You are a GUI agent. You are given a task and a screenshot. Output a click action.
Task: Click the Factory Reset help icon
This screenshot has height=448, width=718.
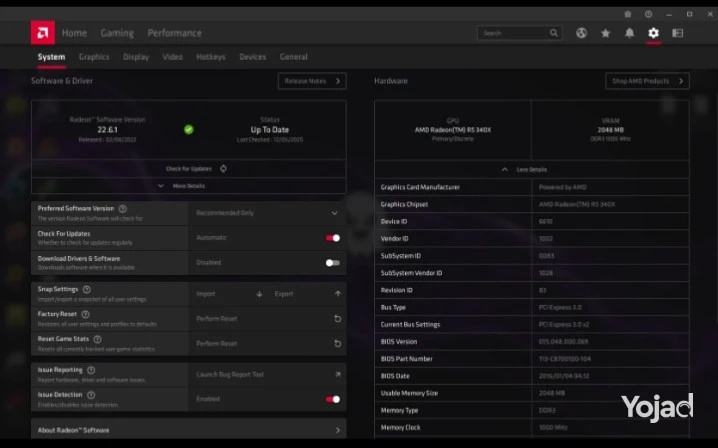[85, 314]
